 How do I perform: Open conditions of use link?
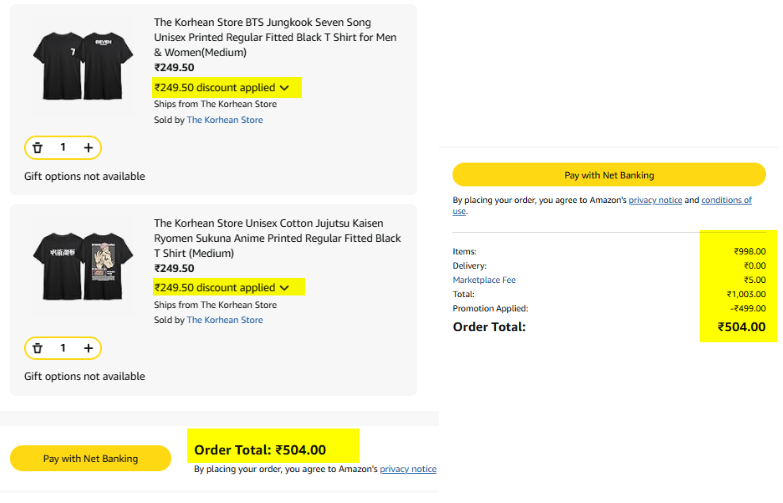[x=726, y=200]
